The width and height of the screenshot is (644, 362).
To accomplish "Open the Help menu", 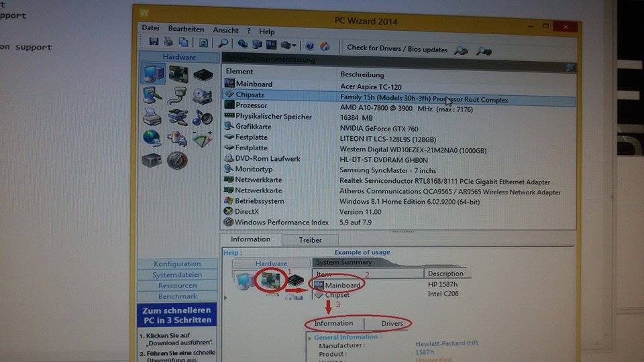I will point(267,32).
